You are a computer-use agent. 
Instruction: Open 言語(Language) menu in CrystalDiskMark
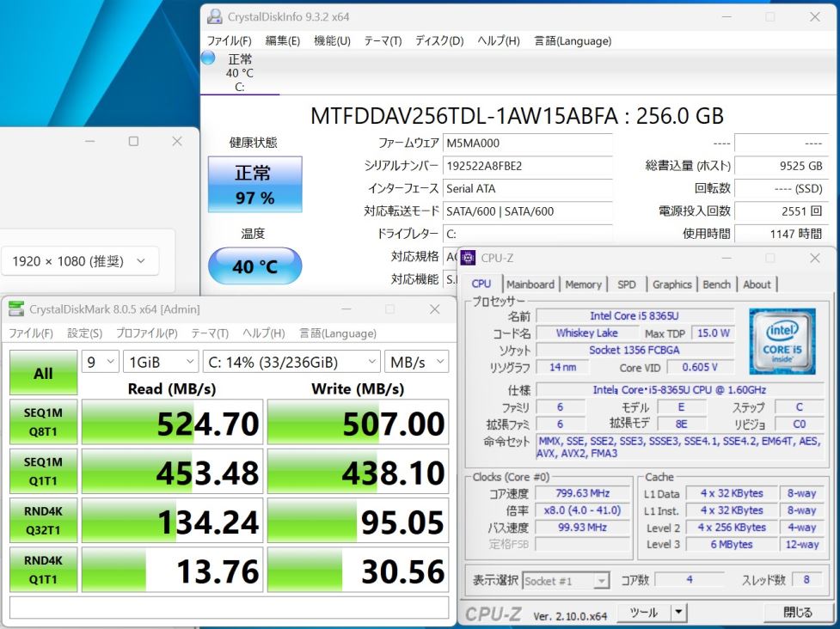[338, 333]
